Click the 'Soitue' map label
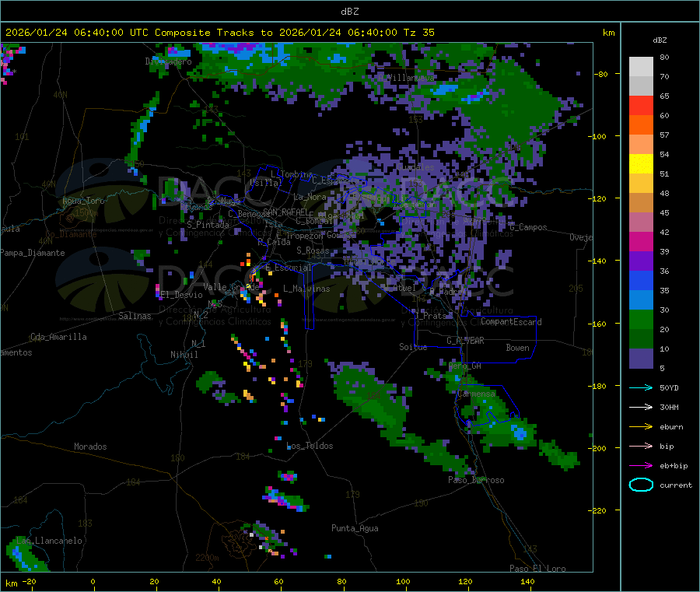The width and height of the screenshot is (700, 592). tap(413, 347)
